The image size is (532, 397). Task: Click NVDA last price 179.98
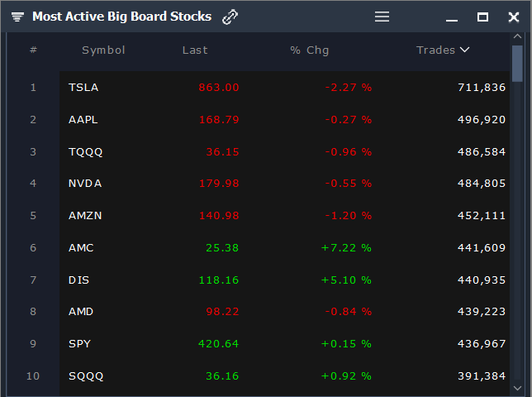point(219,184)
